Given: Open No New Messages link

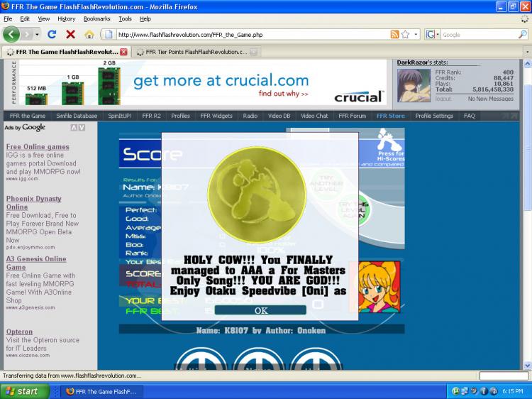Looking at the screenshot, I should pos(491,99).
